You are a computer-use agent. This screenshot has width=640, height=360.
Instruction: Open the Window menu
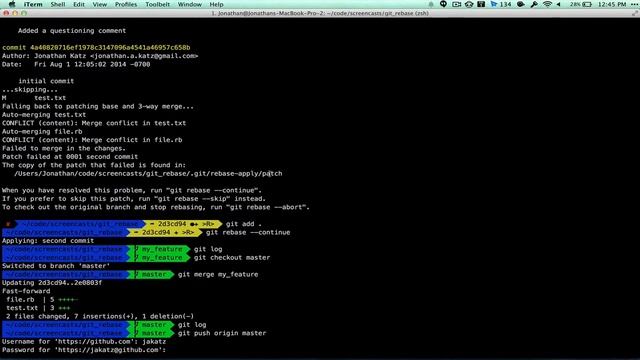click(x=190, y=4)
